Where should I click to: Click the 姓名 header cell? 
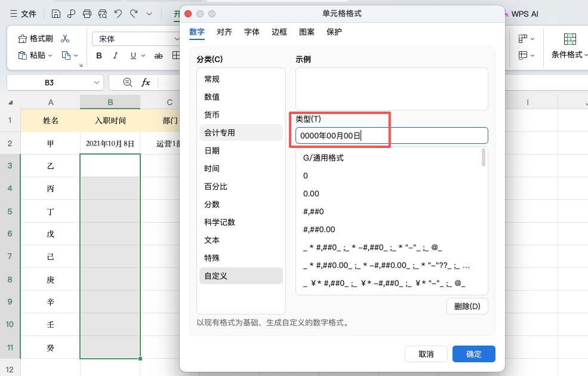(x=51, y=121)
